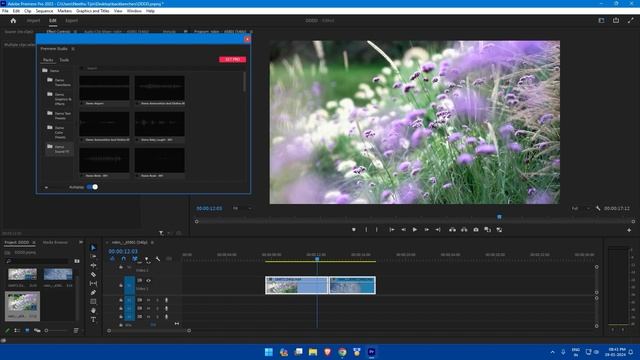Screen dimensions: 640x360
Task: Open Graphics and Titles menu
Action: click(93, 11)
